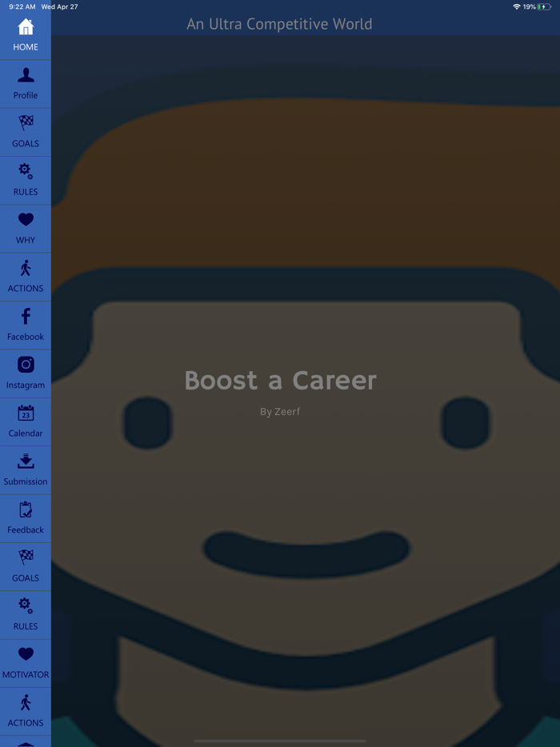Select the WHY menu label
This screenshot has height=747, width=560.
pyautogui.click(x=26, y=240)
